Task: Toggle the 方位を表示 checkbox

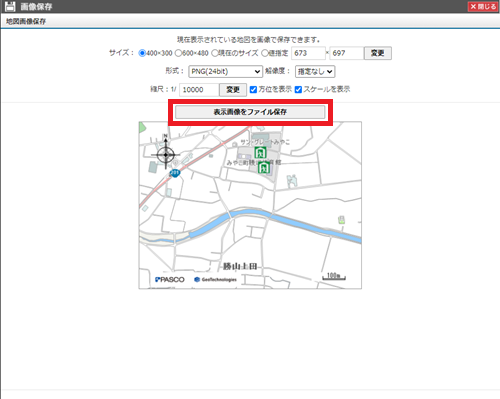Action: click(x=253, y=89)
